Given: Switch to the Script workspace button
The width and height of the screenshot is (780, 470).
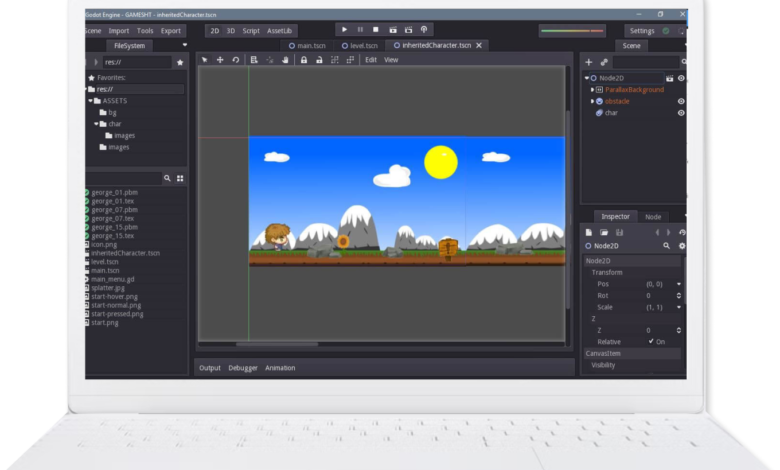Looking at the screenshot, I should (x=250, y=31).
